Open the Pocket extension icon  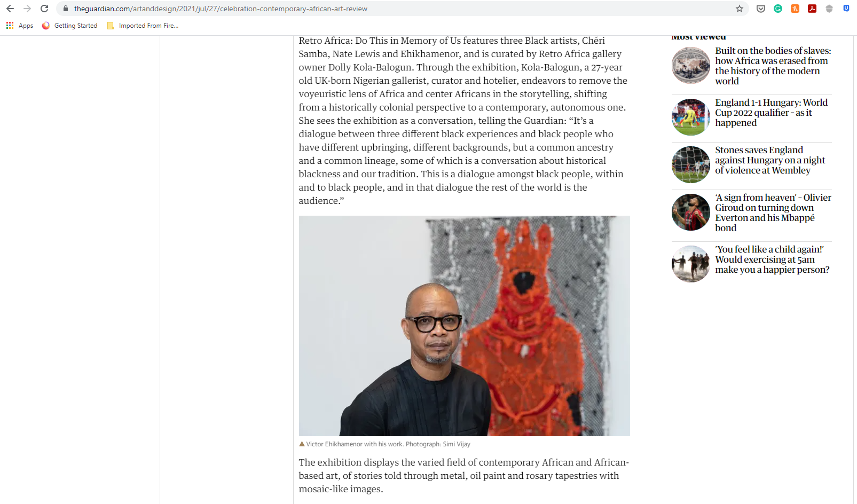tap(761, 9)
